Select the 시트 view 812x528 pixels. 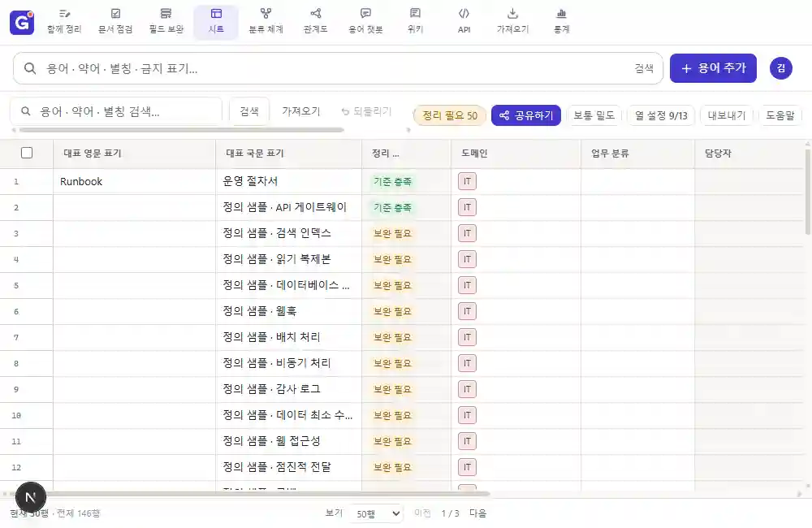[216, 22]
